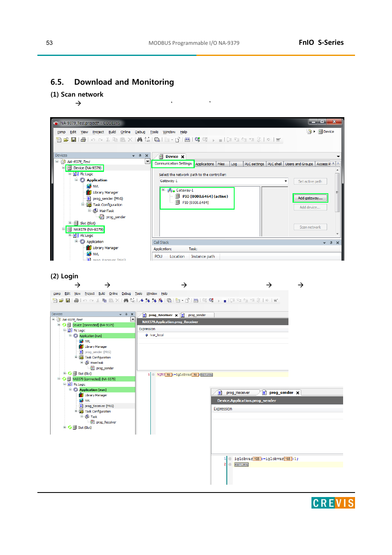Open the Call Stack panel dropdown arrow
Screen dimensions: 392x555
[324, 243]
